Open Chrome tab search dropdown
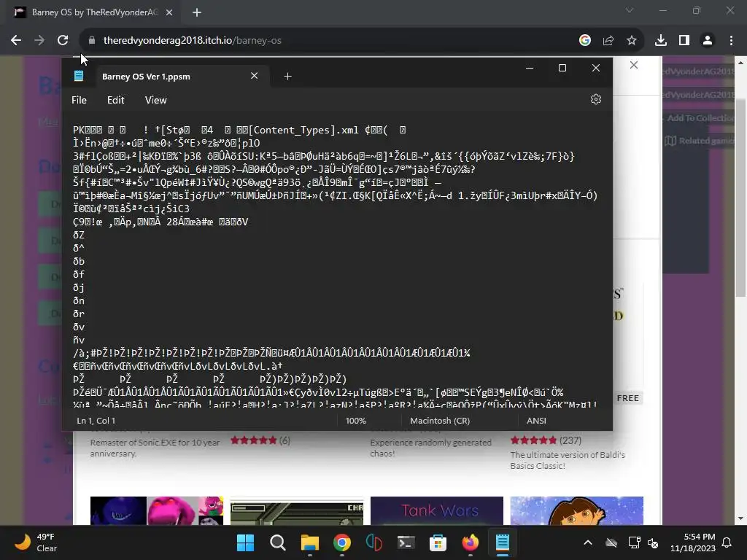Screen dimensions: 747x560 tap(630, 10)
